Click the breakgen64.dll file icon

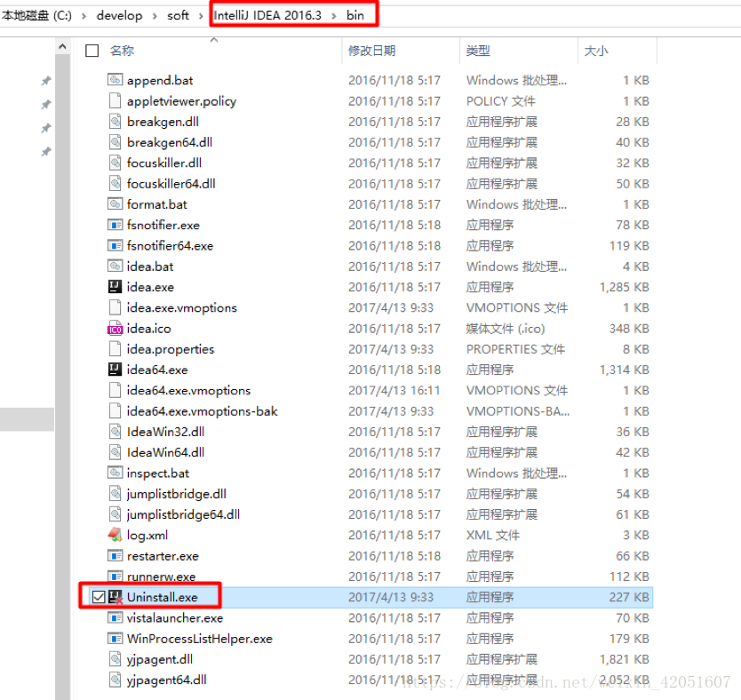point(115,142)
